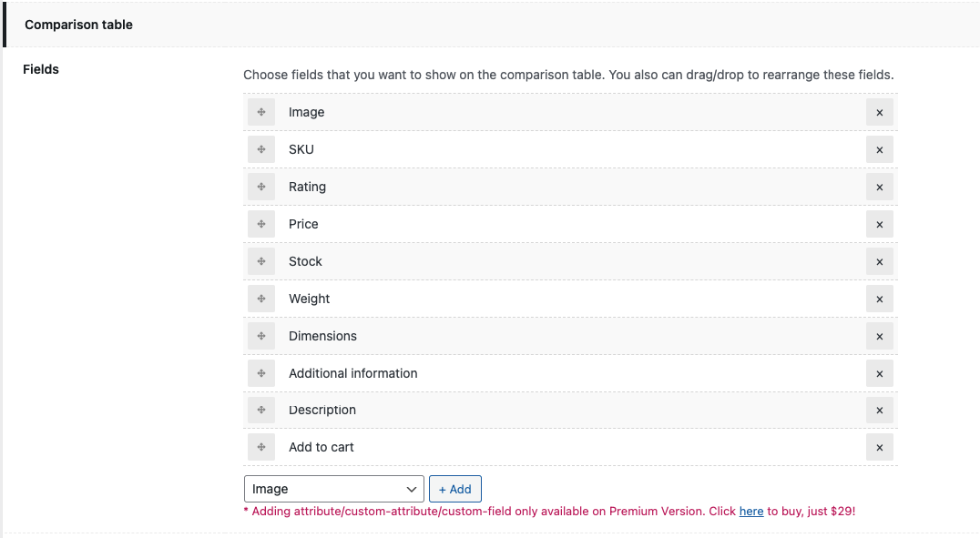Viewport: 980px width, 538px height.
Task: Select the Add to cart move handle
Action: coord(261,447)
